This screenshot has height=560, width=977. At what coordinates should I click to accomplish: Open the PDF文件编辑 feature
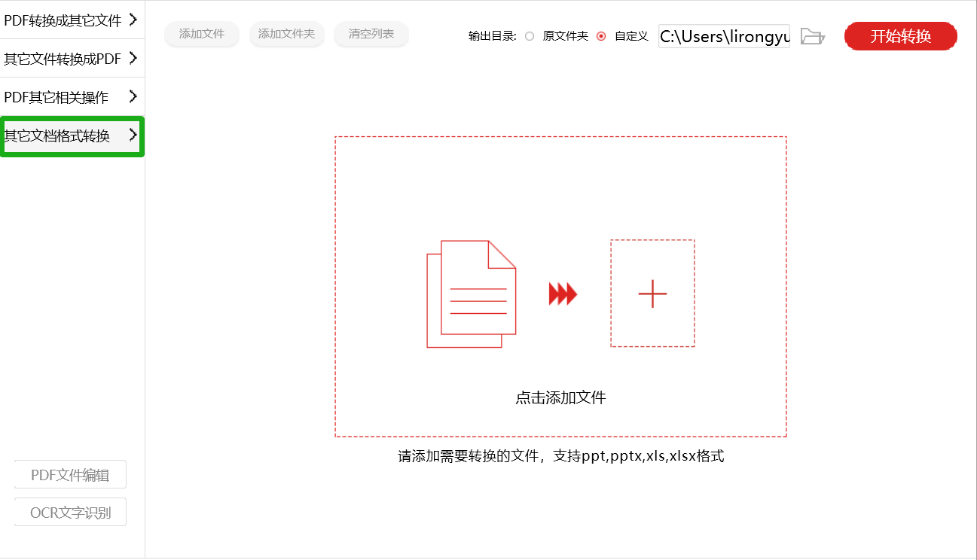pos(70,474)
